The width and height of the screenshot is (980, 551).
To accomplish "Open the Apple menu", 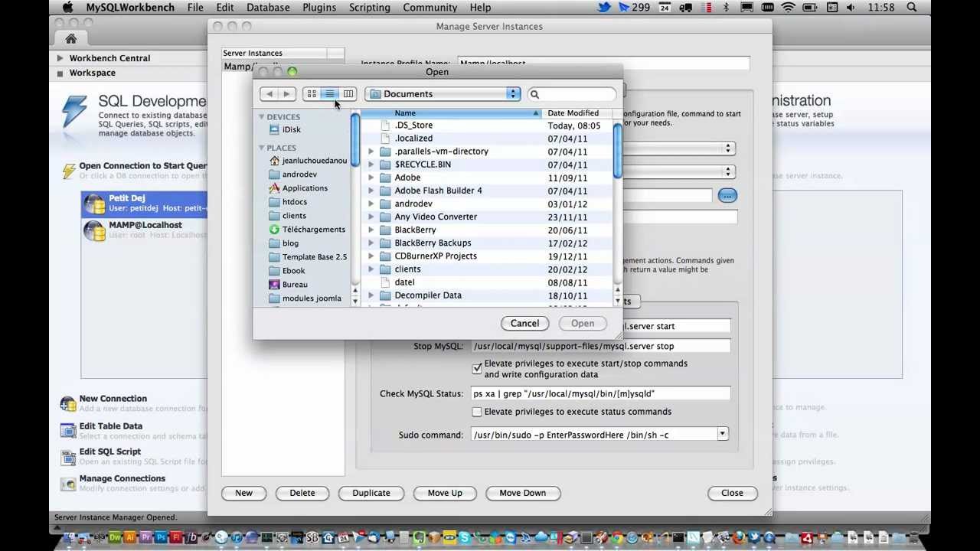I will point(67,8).
